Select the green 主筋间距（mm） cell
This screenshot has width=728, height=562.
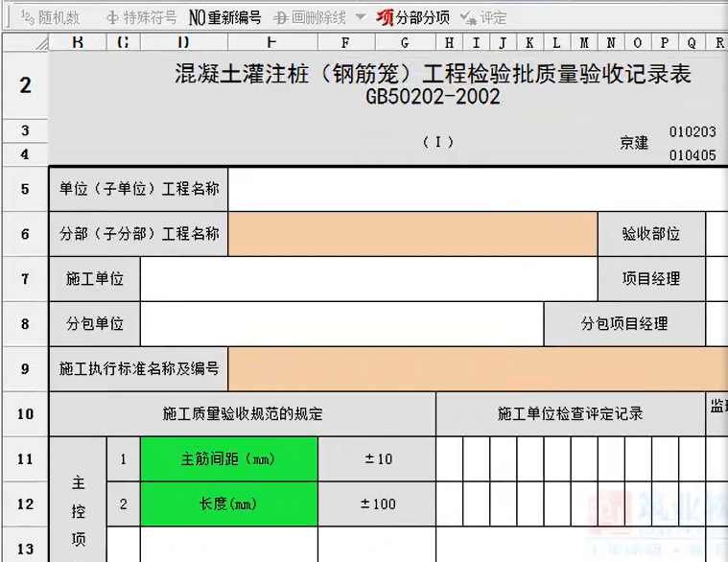click(x=228, y=459)
